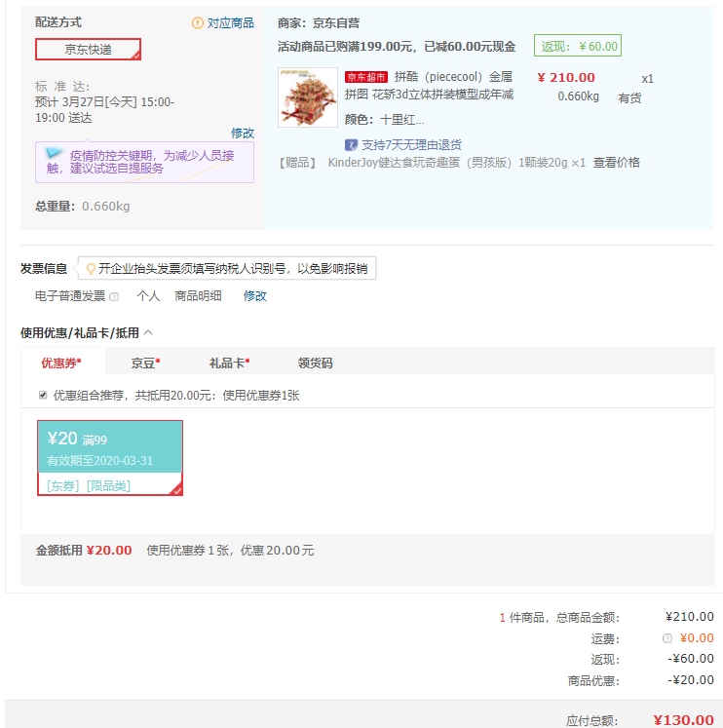Click the info icon next to 电子普通发票
The height and width of the screenshot is (728, 723).
(x=114, y=296)
